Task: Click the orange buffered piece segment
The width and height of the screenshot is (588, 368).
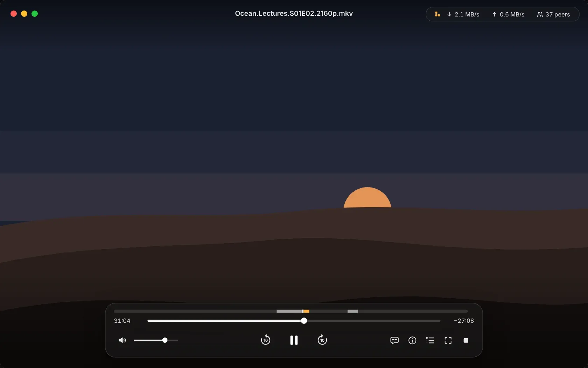Action: [306, 311]
